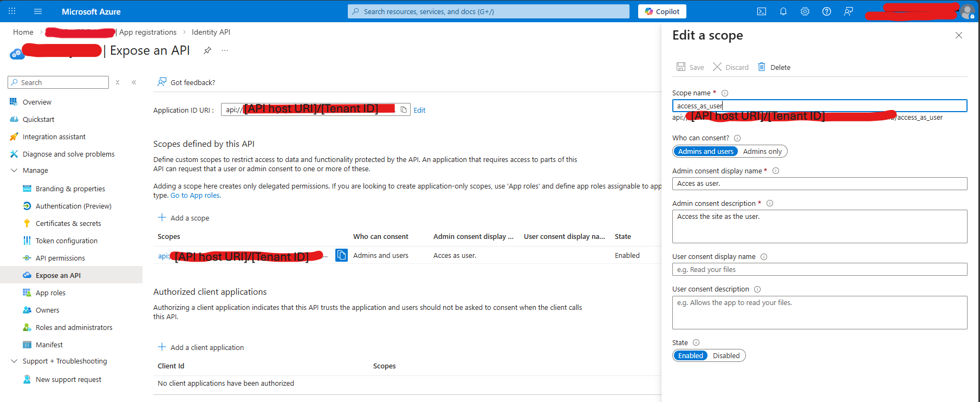Screen dimensions: 980x402
Task: Open the more options ellipsis by title
Action: click(225, 50)
